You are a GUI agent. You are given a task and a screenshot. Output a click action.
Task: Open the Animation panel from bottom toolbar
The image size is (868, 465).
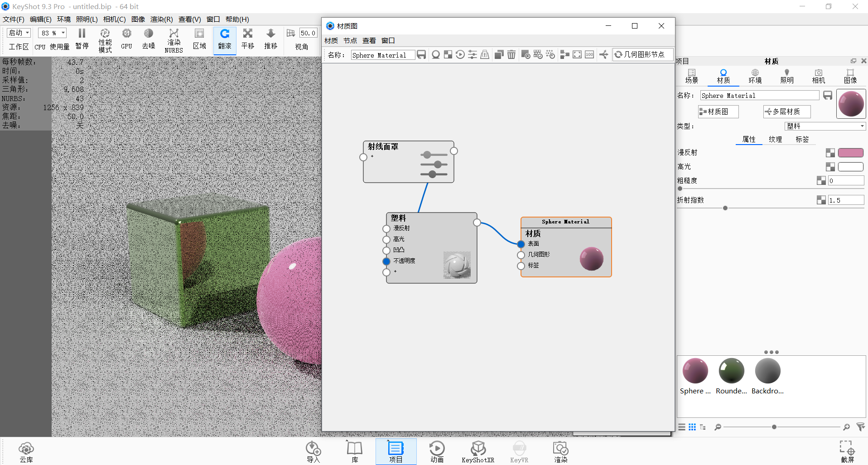point(437,452)
